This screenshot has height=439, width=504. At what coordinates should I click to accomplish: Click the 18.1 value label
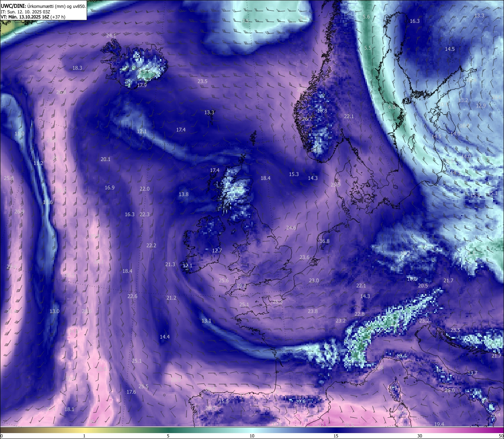[69, 409]
